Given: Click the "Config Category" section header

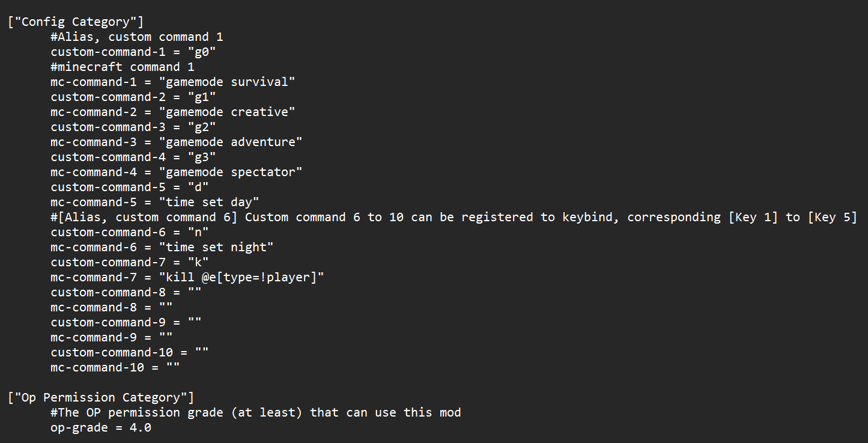Looking at the screenshot, I should pos(76,22).
